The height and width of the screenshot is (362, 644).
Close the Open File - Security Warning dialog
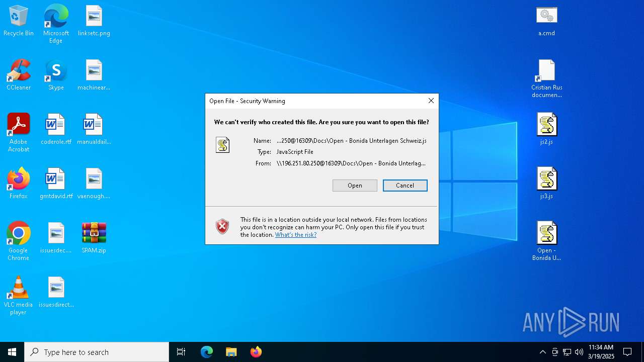click(x=431, y=101)
